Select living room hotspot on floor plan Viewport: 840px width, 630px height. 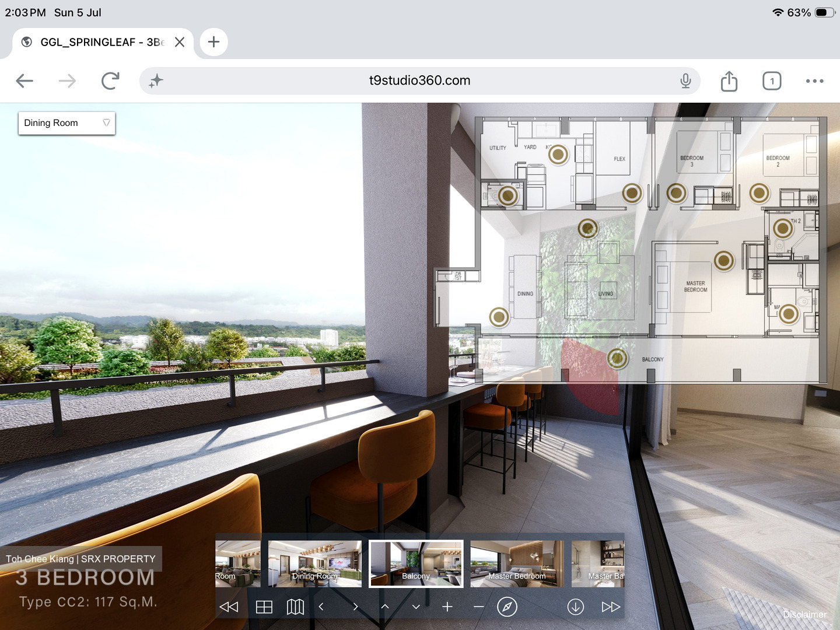click(588, 228)
